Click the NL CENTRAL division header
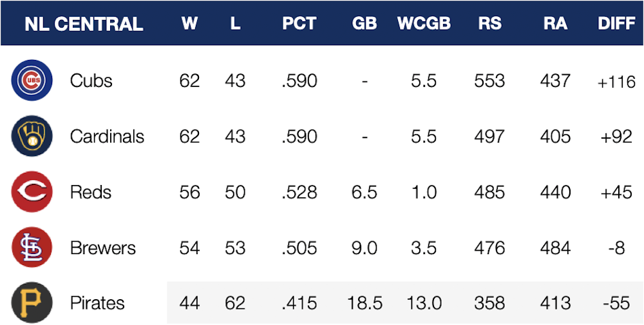This screenshot has width=644, height=325. pos(84,24)
